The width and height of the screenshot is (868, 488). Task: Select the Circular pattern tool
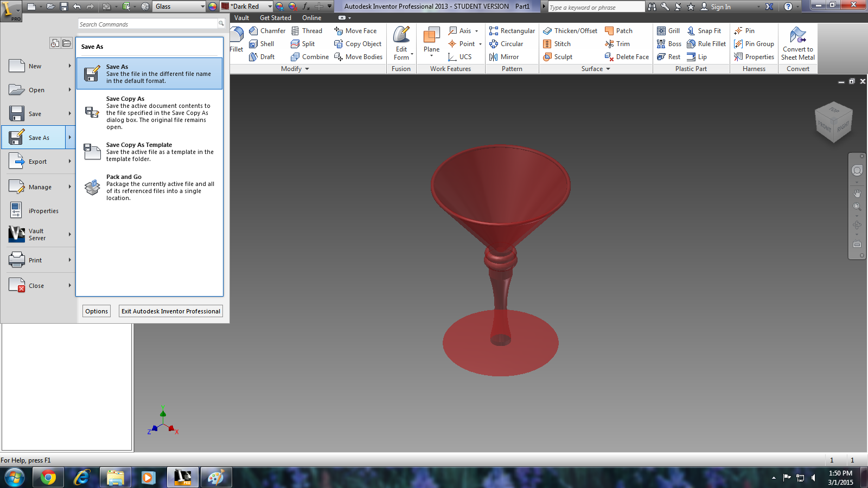point(506,44)
